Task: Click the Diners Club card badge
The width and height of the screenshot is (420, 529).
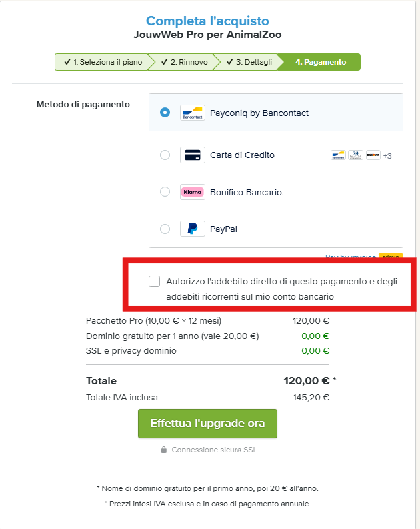Action: [x=355, y=155]
